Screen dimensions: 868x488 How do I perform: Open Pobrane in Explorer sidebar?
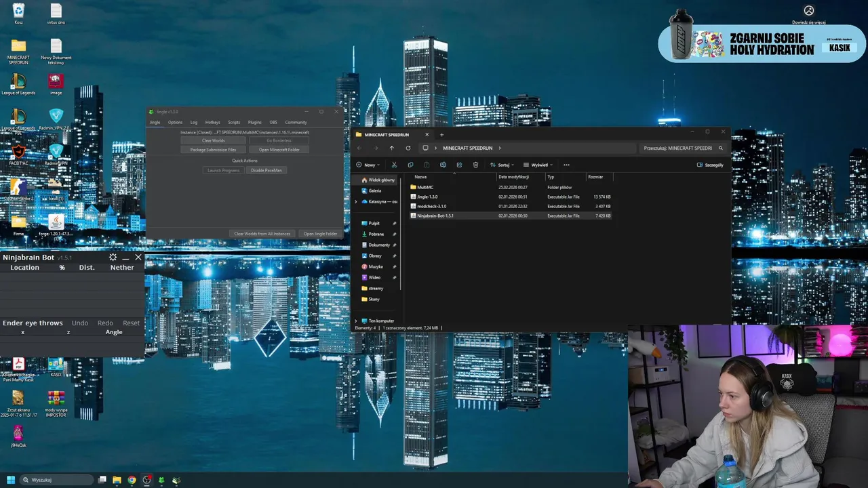[x=372, y=234]
